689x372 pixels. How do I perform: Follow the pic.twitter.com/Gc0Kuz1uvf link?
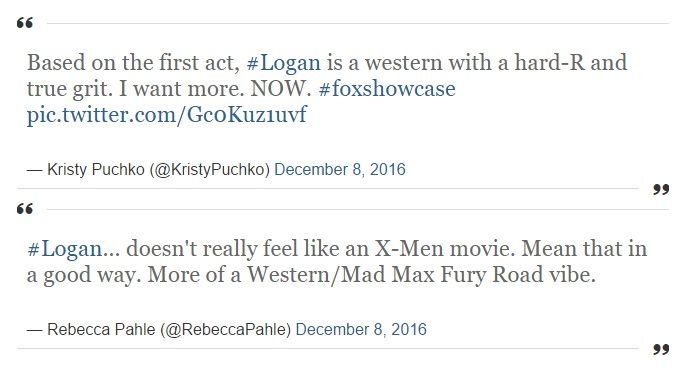[x=167, y=115]
